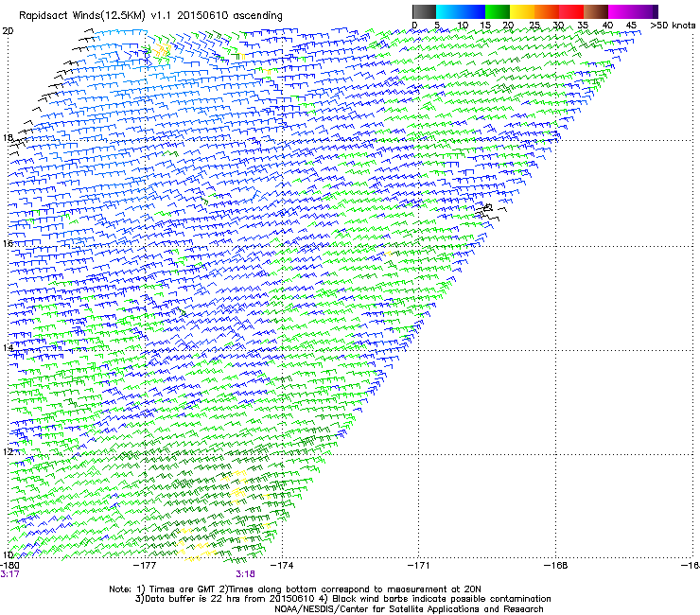
Task: Click the note line beginning "Note: 1) Times are GMT"
Action: click(x=294, y=589)
